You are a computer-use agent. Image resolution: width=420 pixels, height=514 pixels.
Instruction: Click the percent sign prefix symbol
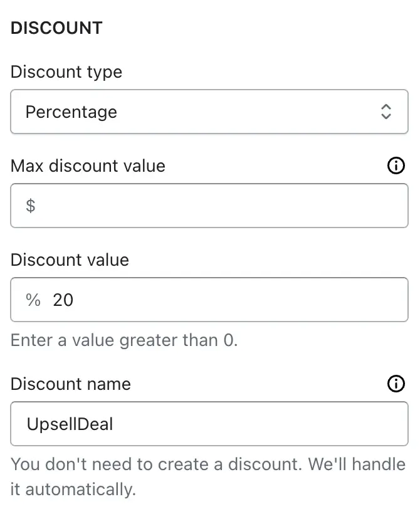coord(33,300)
